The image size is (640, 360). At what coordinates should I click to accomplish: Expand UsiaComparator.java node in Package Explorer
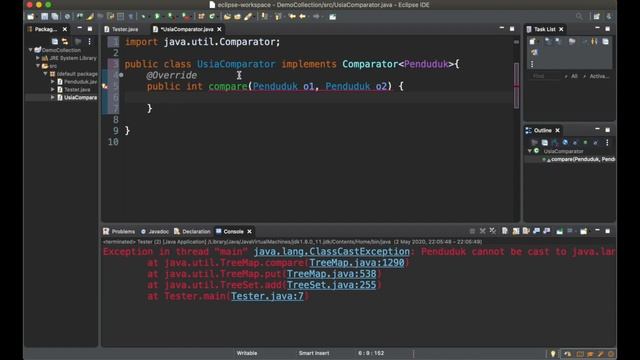53,98
